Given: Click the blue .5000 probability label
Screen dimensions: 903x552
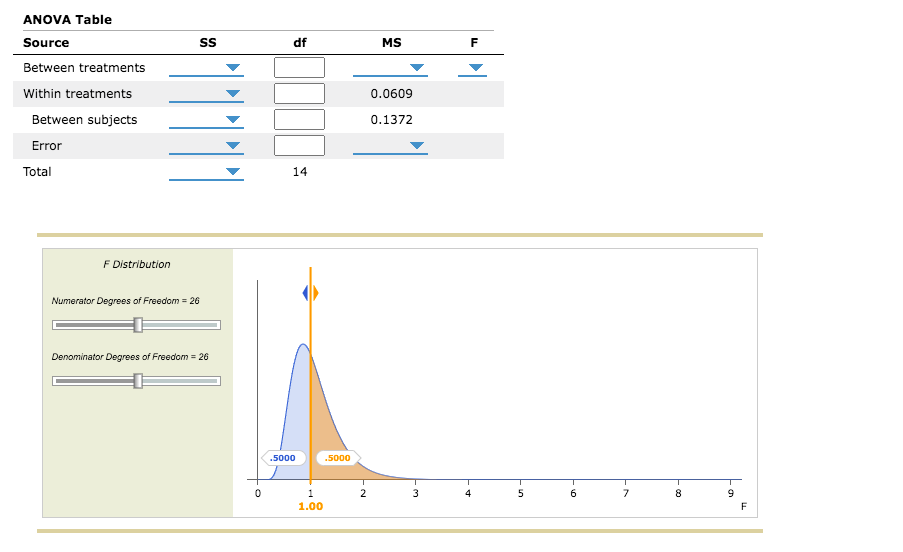Looking at the screenshot, I should [283, 458].
